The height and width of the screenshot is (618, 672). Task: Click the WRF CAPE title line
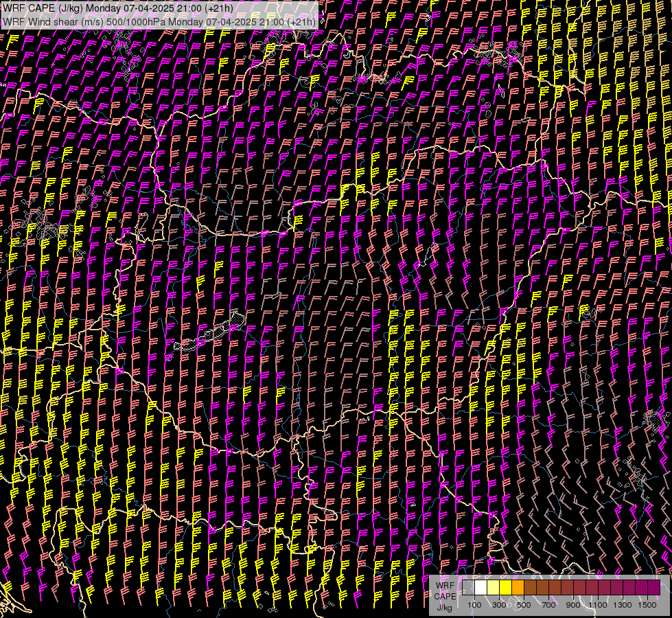(x=118, y=8)
